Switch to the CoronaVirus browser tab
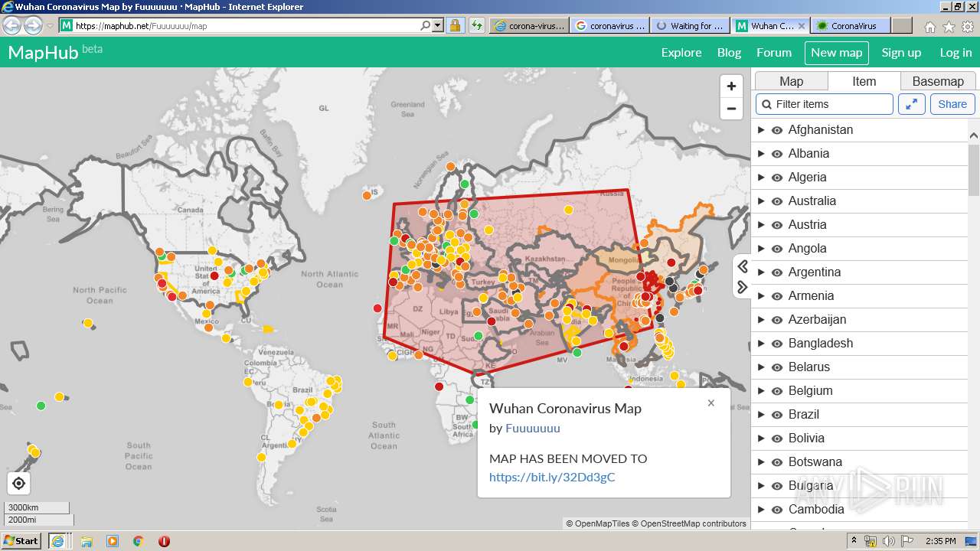 click(x=851, y=25)
